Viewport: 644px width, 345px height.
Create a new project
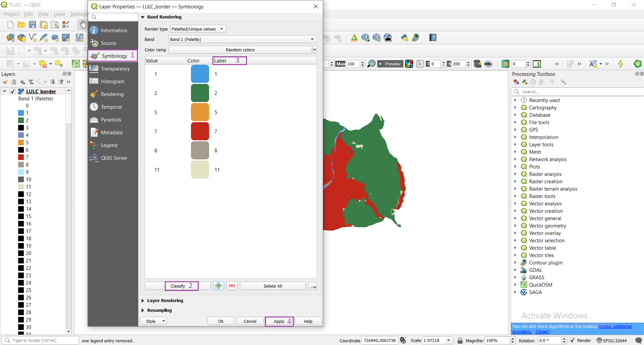pyautogui.click(x=10, y=24)
